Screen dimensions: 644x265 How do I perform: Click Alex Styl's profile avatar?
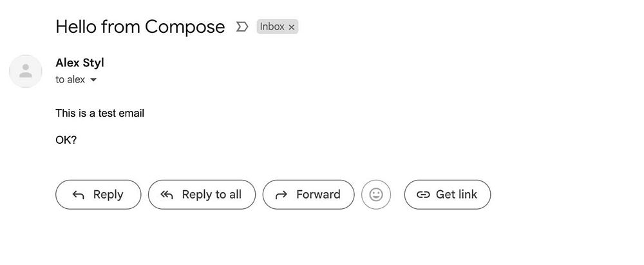tap(26, 71)
